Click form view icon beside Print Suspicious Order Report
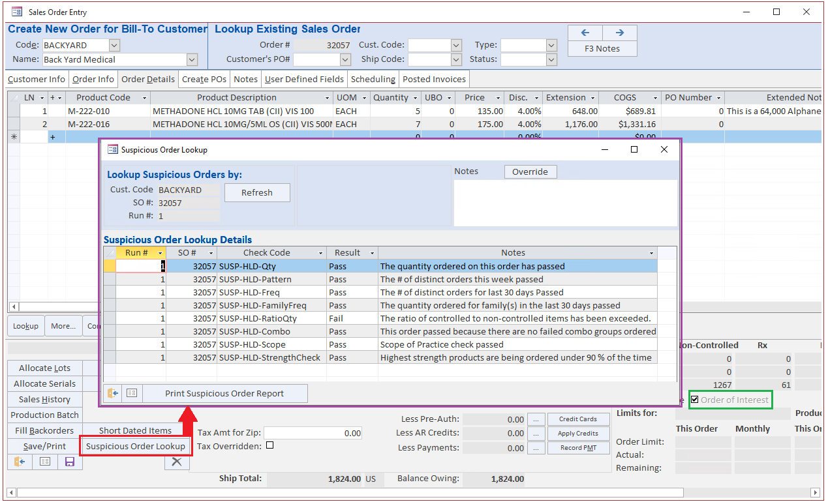828x504 pixels. [x=132, y=393]
